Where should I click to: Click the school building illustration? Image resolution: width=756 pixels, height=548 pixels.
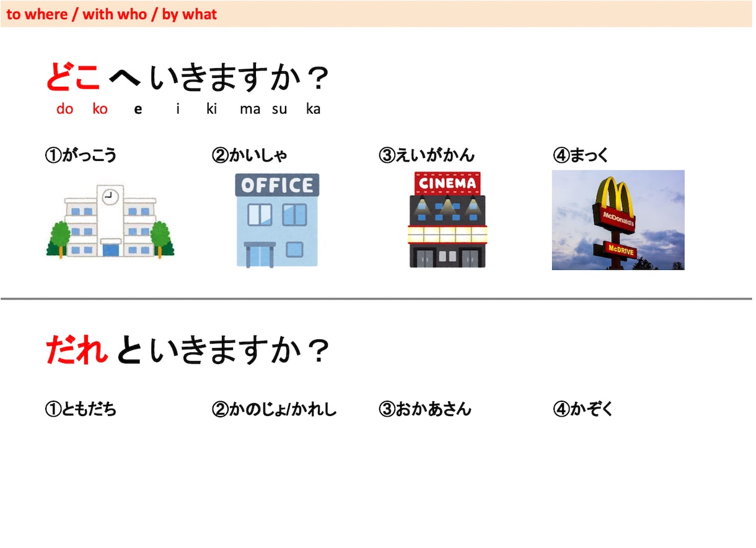point(110,220)
